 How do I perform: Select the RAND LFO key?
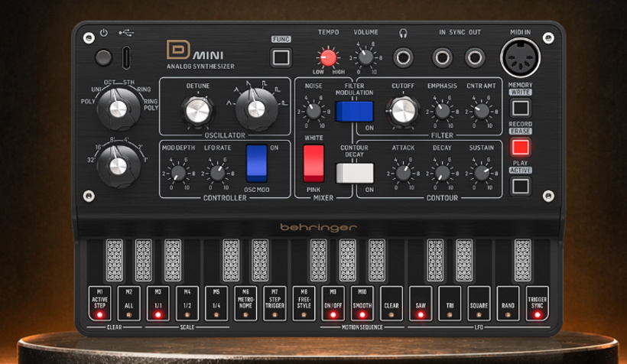click(508, 303)
